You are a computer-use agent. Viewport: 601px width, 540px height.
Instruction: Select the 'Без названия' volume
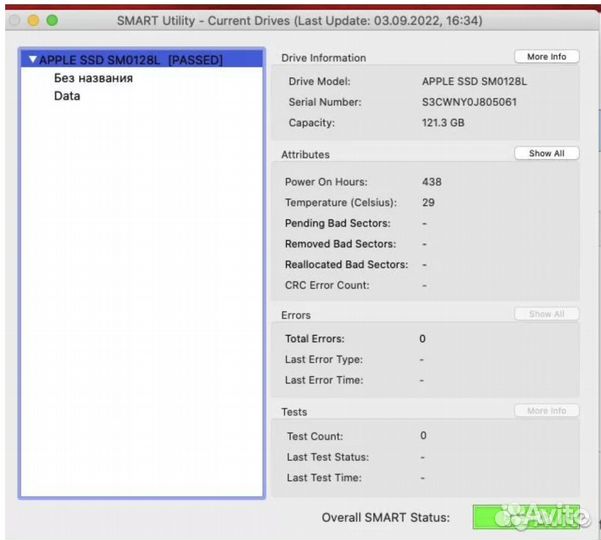(x=93, y=78)
